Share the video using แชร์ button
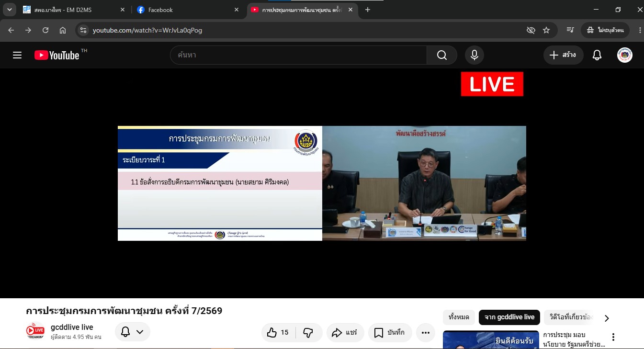This screenshot has height=349, width=644. [345, 332]
